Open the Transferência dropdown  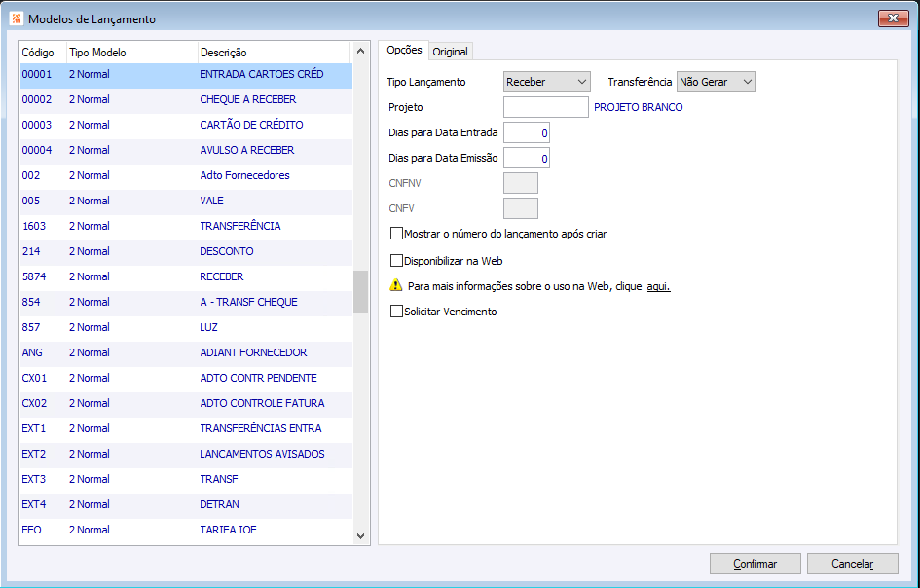point(716,82)
